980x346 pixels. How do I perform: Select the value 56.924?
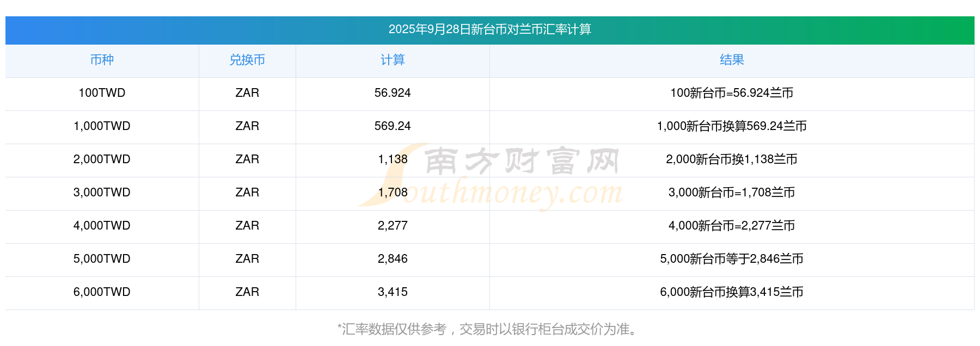(x=393, y=93)
